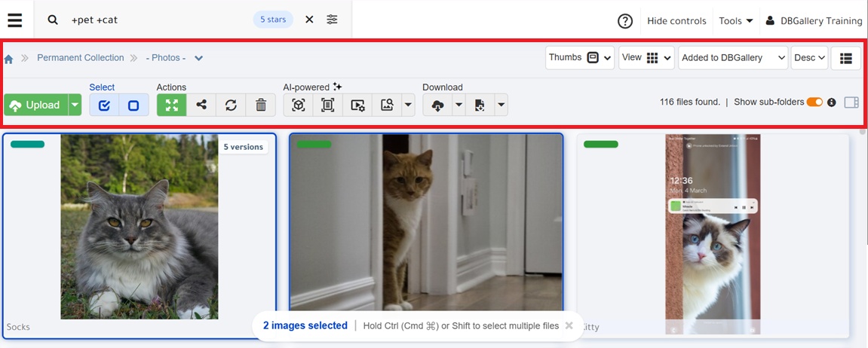Click the refresh icon in Actions

click(231, 105)
